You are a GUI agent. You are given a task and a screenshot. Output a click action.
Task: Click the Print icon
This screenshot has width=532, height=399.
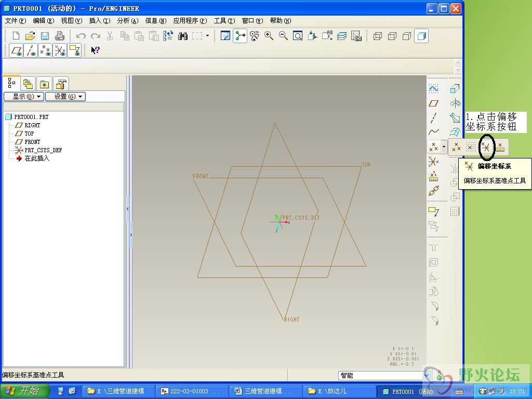point(60,36)
